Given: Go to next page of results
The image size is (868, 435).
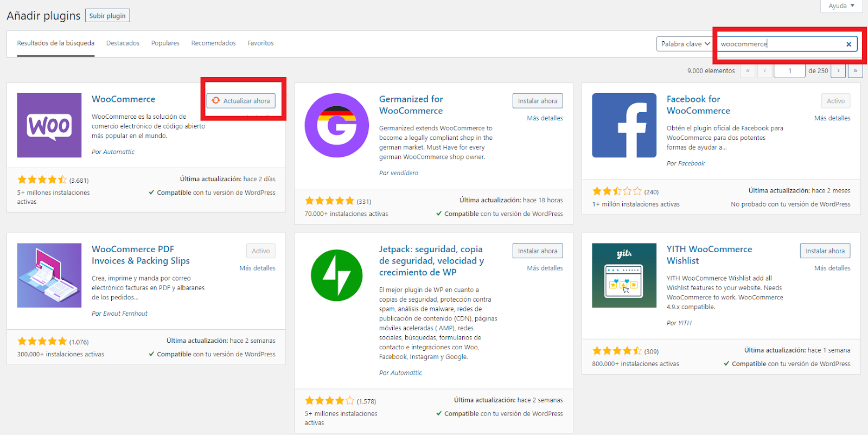Looking at the screenshot, I should [x=839, y=71].
